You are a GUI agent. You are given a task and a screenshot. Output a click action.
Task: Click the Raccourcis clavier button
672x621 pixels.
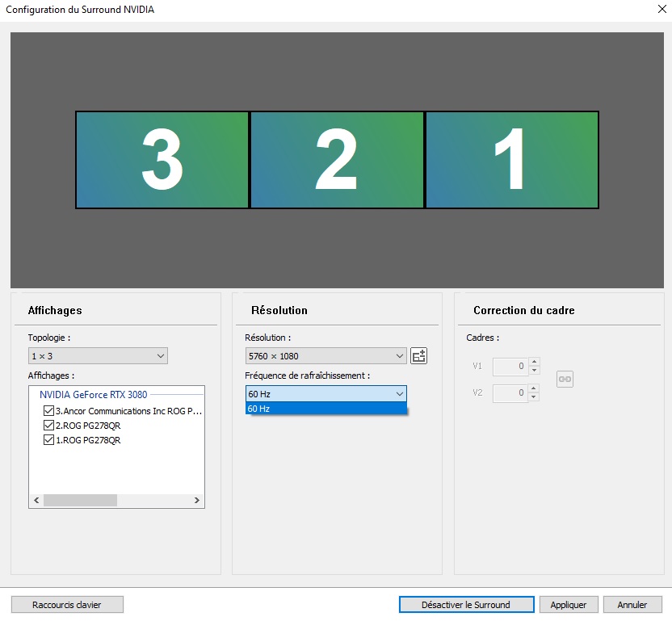pyautogui.click(x=67, y=604)
